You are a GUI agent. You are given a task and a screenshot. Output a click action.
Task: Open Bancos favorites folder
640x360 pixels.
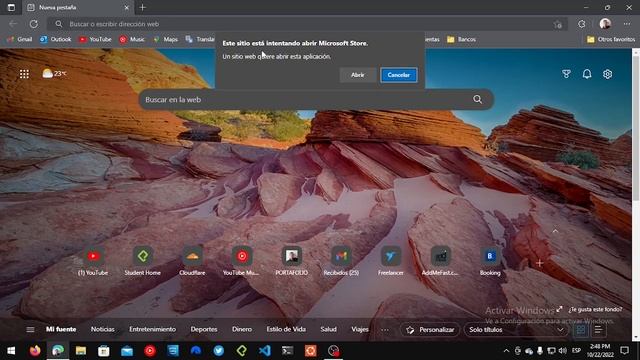[462, 39]
